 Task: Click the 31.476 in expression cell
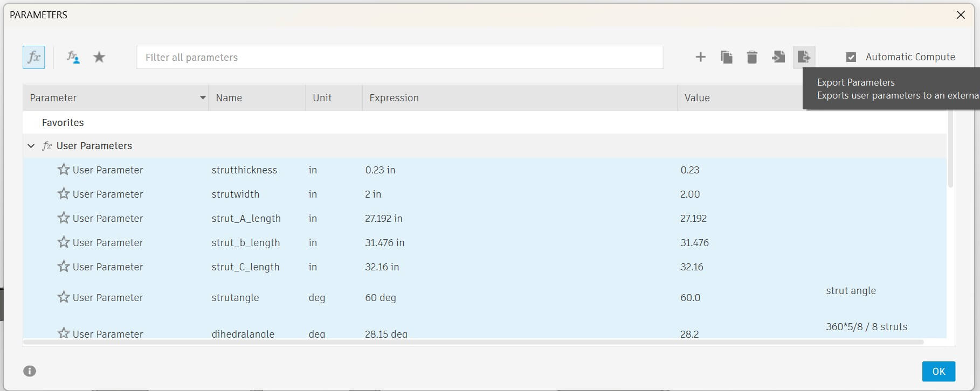pyautogui.click(x=384, y=242)
